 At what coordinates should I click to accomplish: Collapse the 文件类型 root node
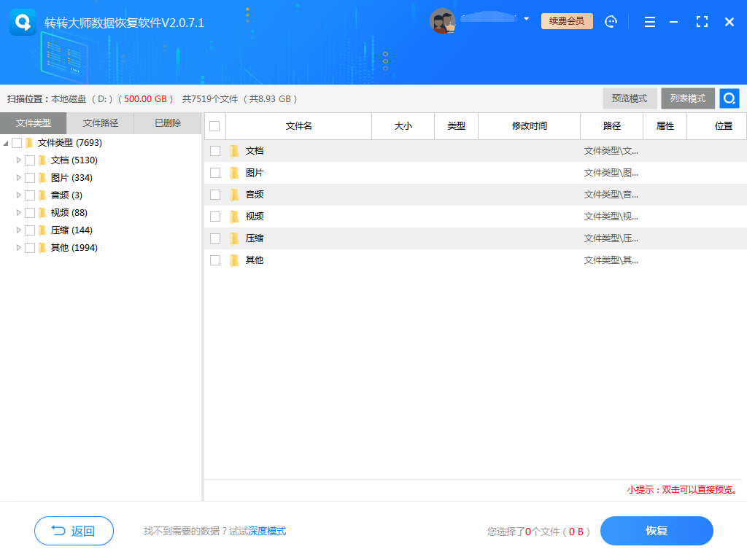7,142
